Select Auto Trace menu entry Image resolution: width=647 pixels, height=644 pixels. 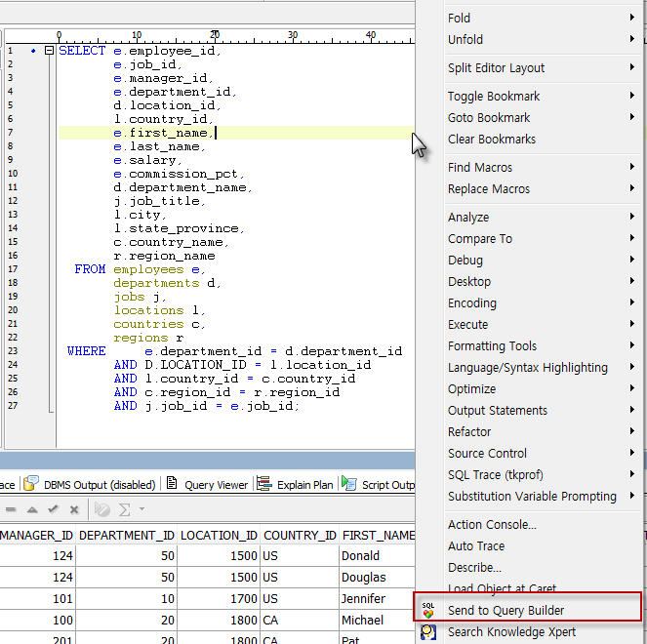[476, 546]
